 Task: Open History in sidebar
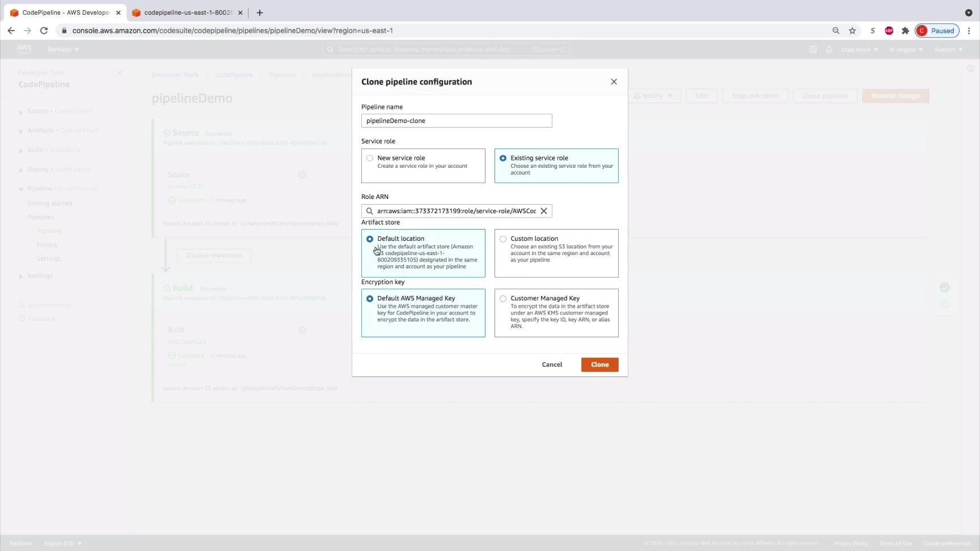click(x=47, y=245)
